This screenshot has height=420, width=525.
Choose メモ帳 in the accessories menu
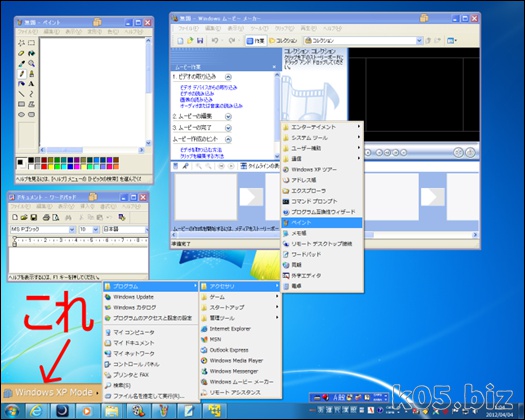(322, 233)
